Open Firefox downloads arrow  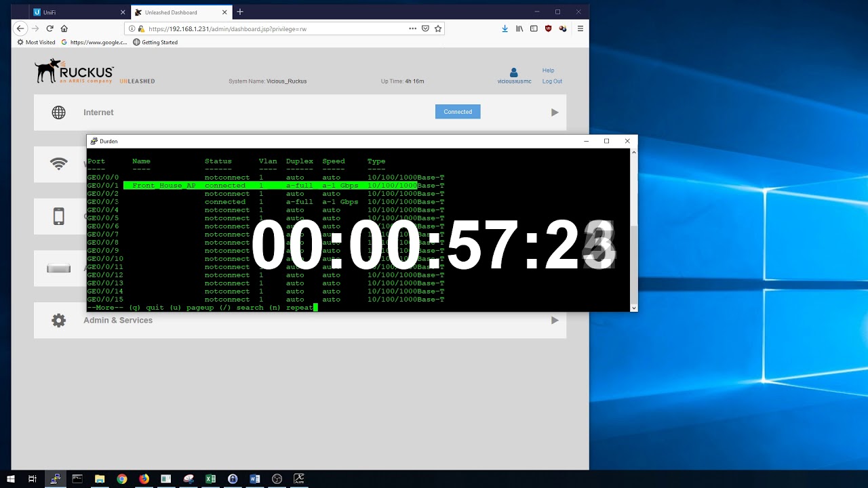(x=505, y=28)
